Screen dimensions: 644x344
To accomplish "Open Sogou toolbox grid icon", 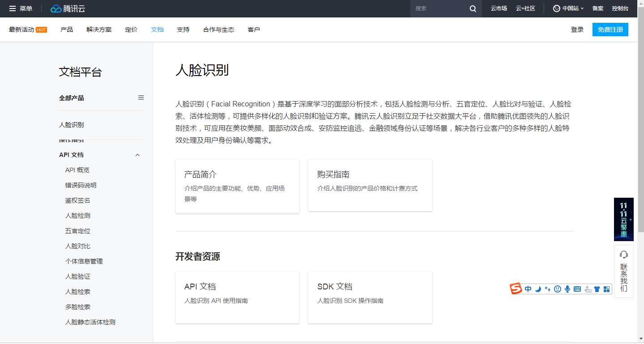I will [x=607, y=289].
